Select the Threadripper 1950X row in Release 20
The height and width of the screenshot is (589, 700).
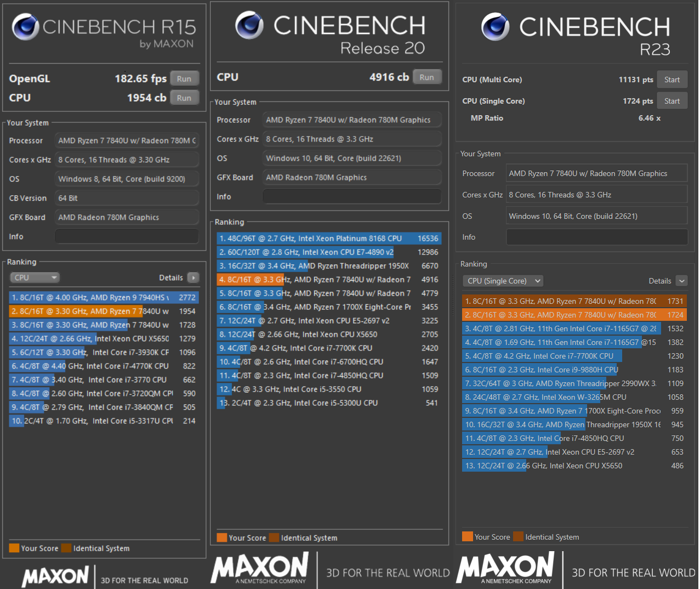click(x=329, y=265)
